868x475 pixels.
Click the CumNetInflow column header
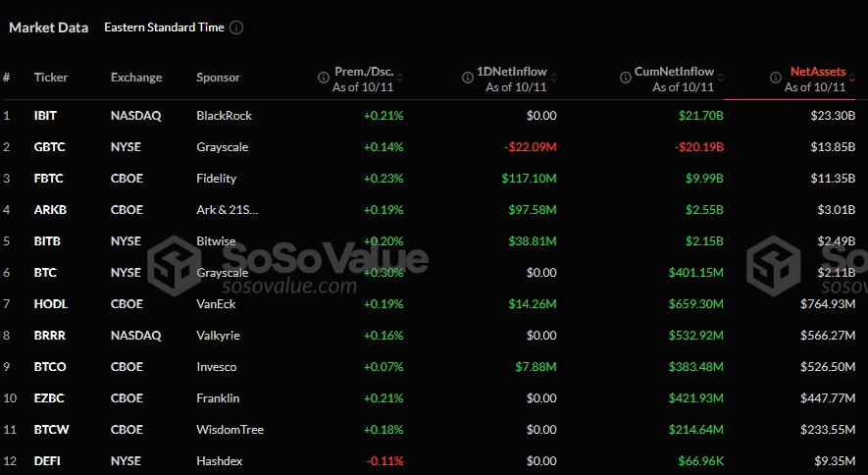click(674, 72)
